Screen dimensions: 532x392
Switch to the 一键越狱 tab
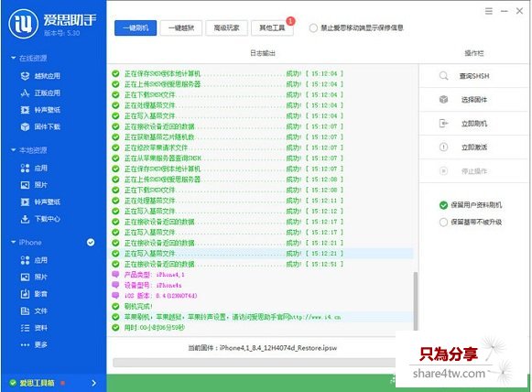(181, 27)
